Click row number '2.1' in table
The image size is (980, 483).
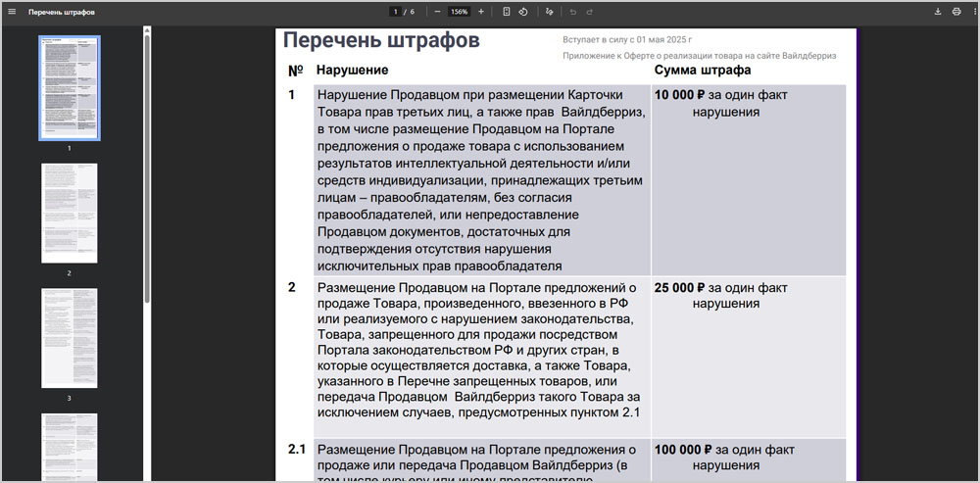click(296, 449)
